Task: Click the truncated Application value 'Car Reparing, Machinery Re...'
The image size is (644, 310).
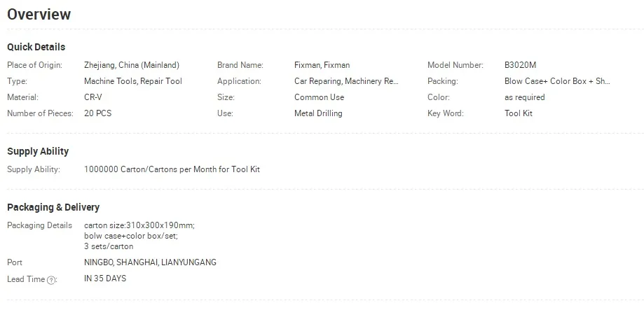Action: pyautogui.click(x=346, y=81)
